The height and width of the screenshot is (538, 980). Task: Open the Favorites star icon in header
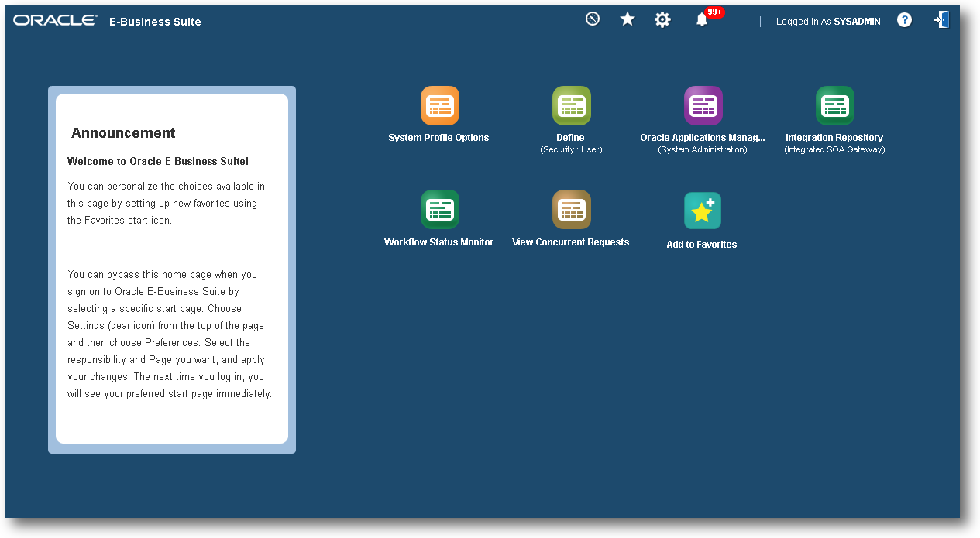628,19
